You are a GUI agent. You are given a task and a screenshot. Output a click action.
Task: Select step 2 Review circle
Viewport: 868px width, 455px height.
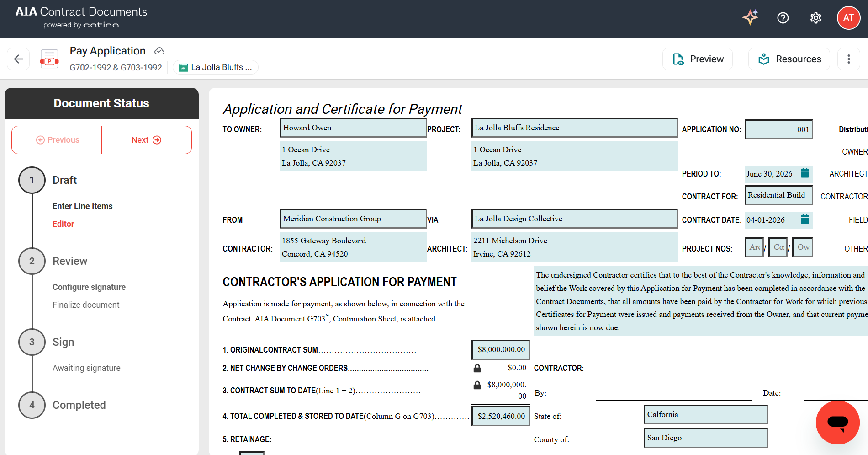tap(32, 261)
